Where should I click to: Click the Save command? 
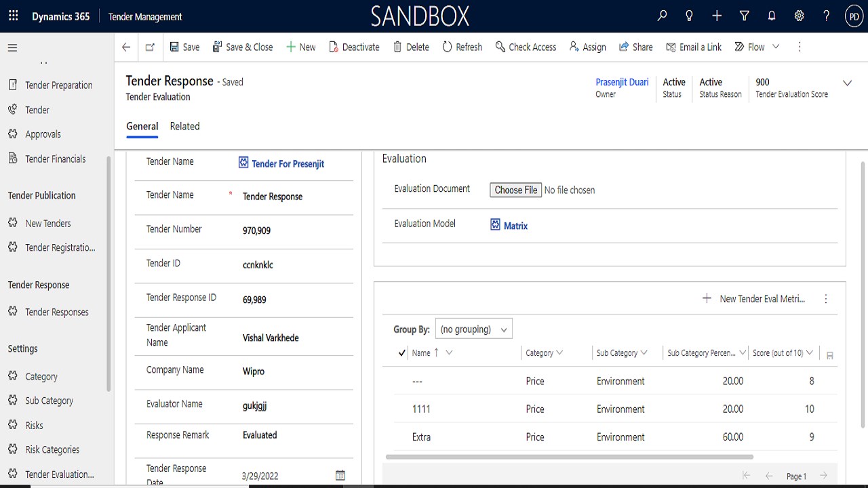(184, 47)
